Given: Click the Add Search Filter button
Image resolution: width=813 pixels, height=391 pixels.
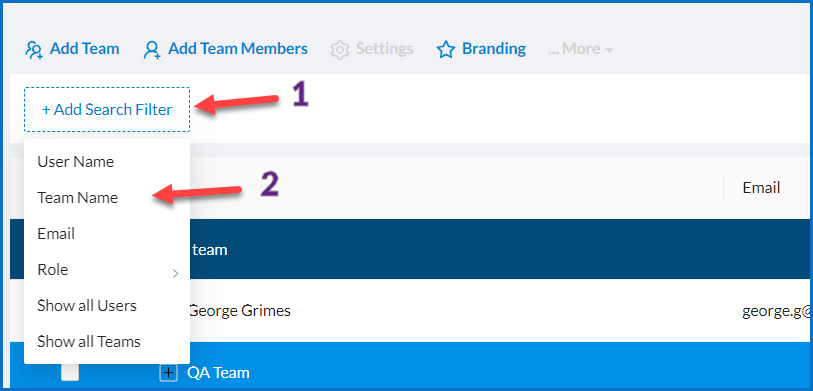Looking at the screenshot, I should [107, 109].
